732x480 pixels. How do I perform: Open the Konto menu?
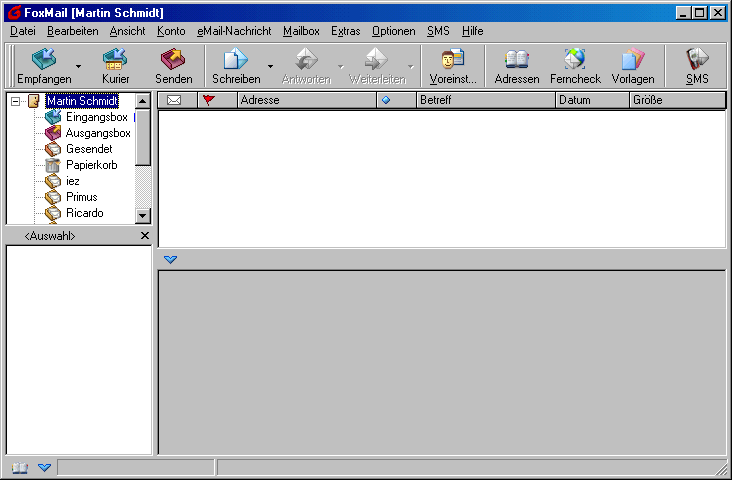click(x=171, y=31)
